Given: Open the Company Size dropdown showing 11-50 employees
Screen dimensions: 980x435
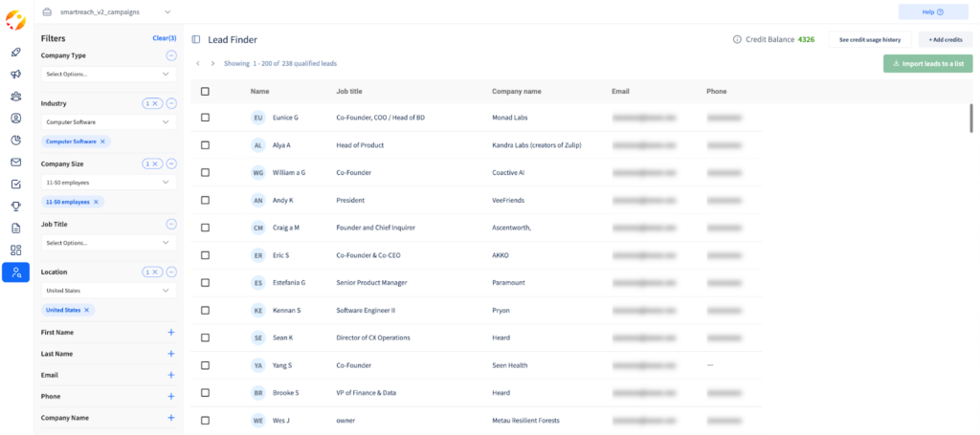Looking at the screenshot, I should point(108,183).
